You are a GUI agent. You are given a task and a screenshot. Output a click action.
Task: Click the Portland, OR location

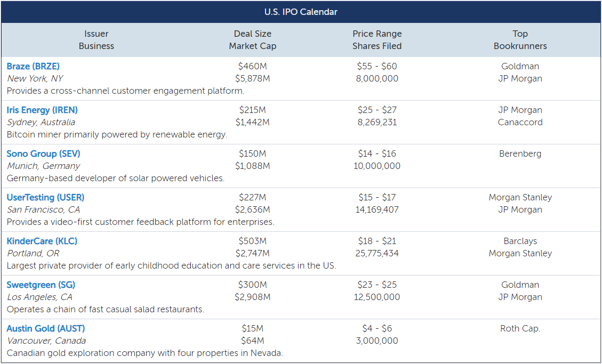click(x=33, y=254)
